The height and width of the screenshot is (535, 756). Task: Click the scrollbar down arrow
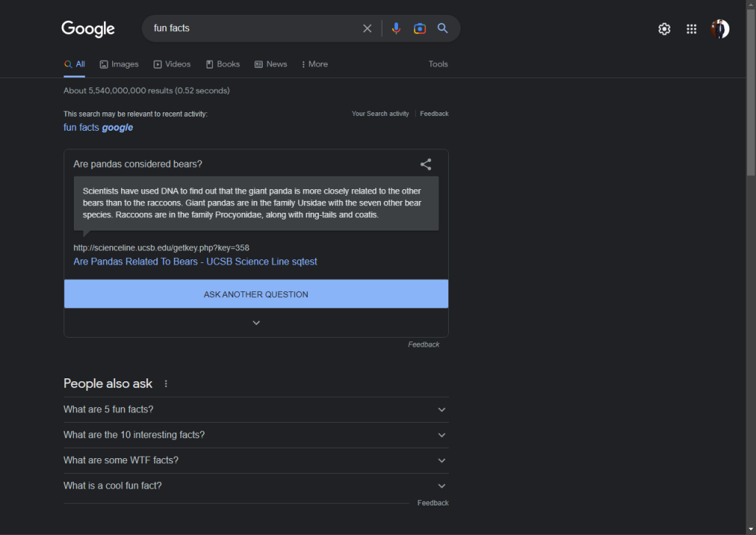[751, 530]
